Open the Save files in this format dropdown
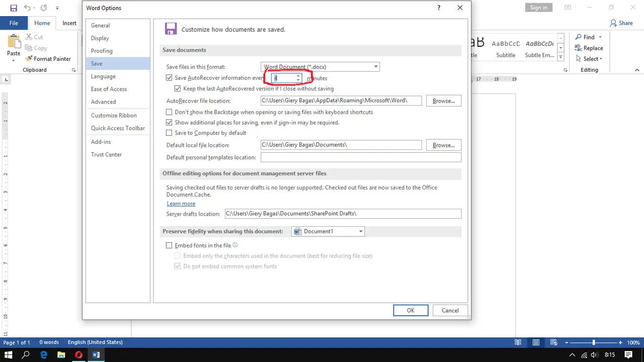 pos(320,67)
